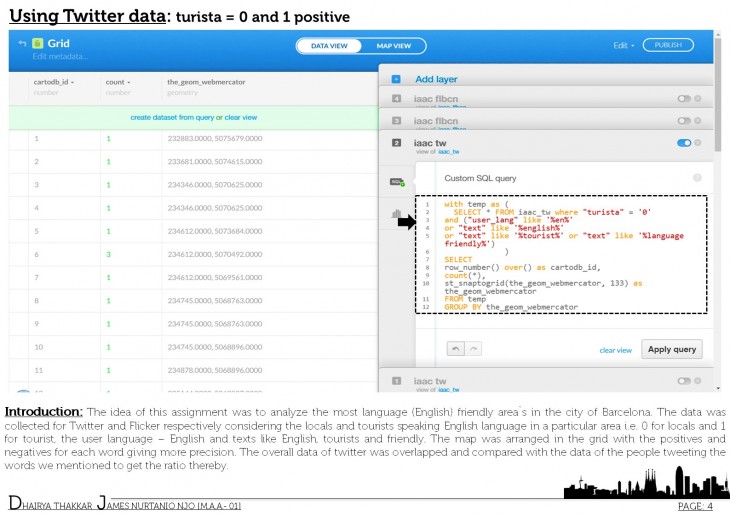Screen dimensions: 730x516
Task: Switch to the Data View tab
Action: point(329,45)
